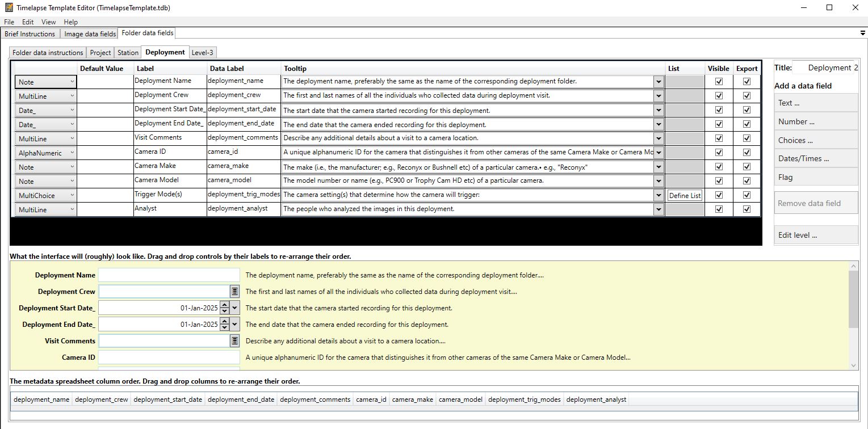Uncheck Visible for the Deployment Name row

pos(719,81)
